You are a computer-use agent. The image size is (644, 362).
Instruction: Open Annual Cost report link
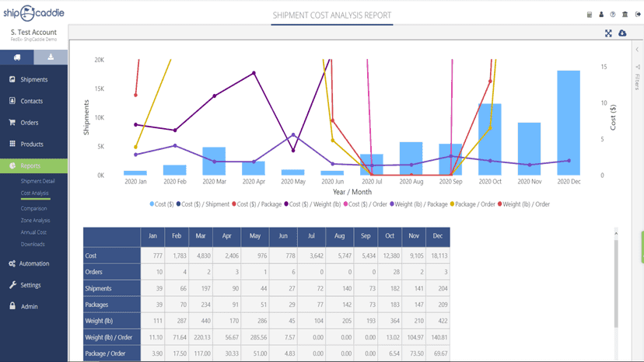33,232
